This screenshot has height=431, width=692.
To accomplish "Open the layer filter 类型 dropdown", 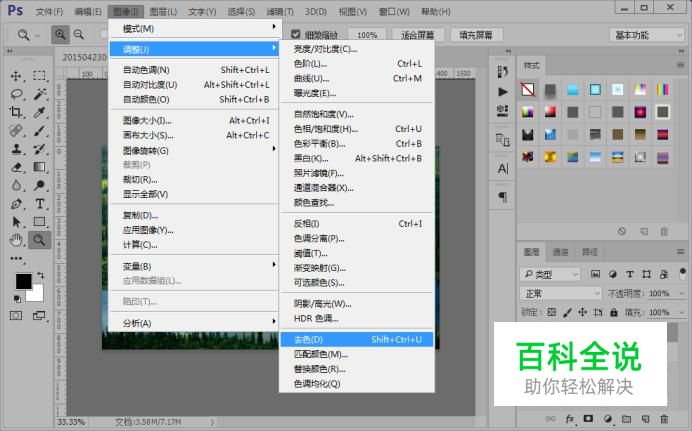I will (550, 274).
